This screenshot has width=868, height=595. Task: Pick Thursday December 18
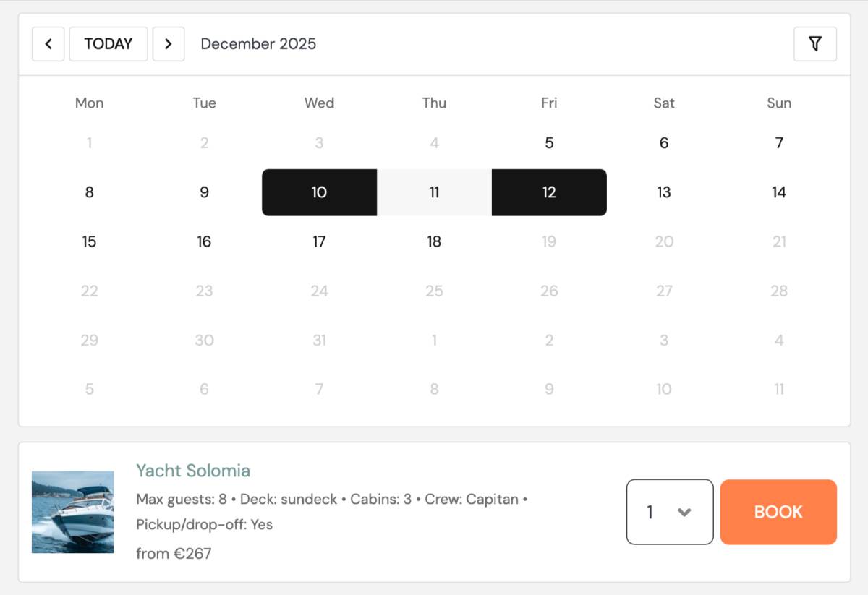pyautogui.click(x=434, y=241)
